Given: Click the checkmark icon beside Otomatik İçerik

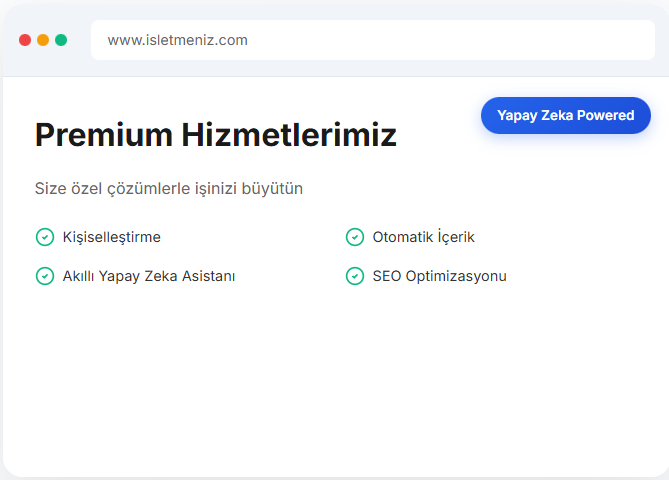Looking at the screenshot, I should 354,237.
